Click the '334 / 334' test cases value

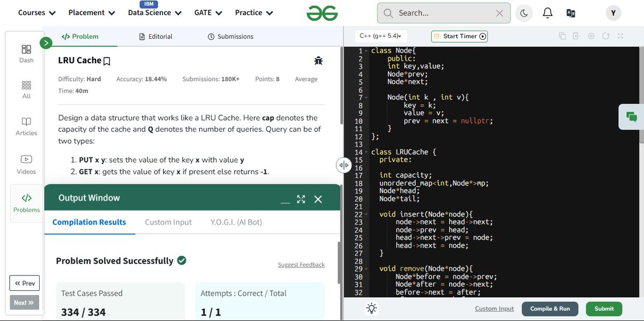tap(83, 312)
